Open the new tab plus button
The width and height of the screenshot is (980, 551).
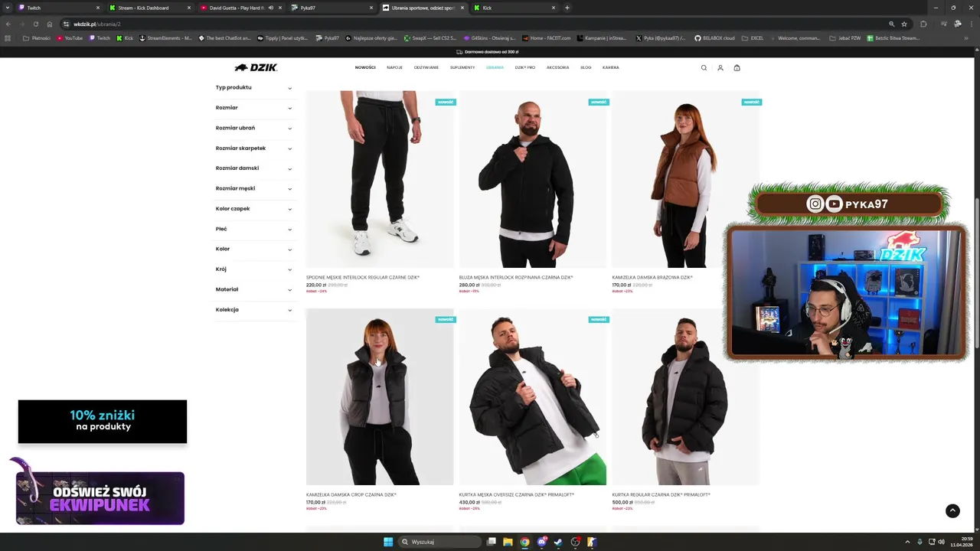tap(567, 8)
